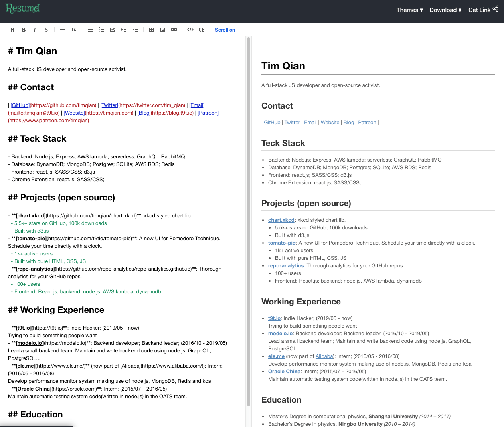The height and width of the screenshot is (427, 504).
Task: Click the '## Teck Stack' editor heading
Action: pyautogui.click(x=37, y=139)
